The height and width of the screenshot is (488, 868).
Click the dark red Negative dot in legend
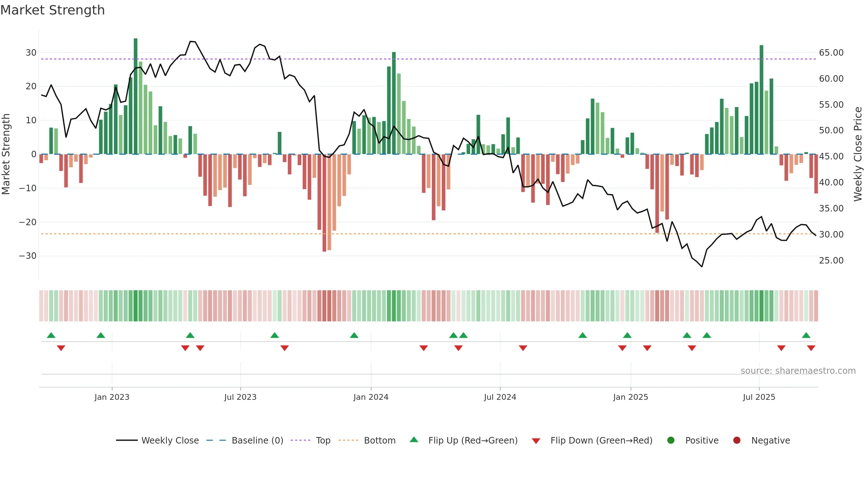[737, 440]
